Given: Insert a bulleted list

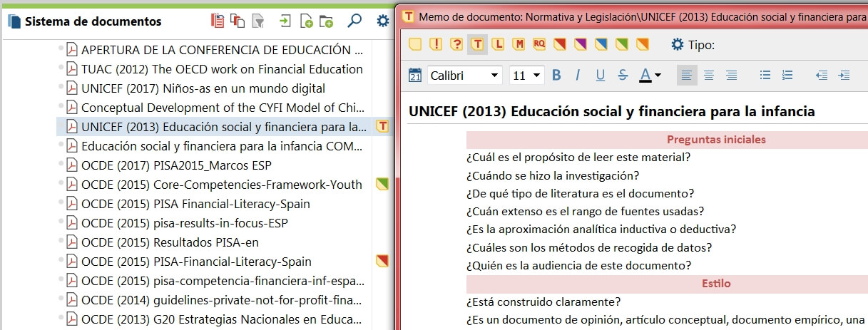Looking at the screenshot, I should click(x=765, y=75).
